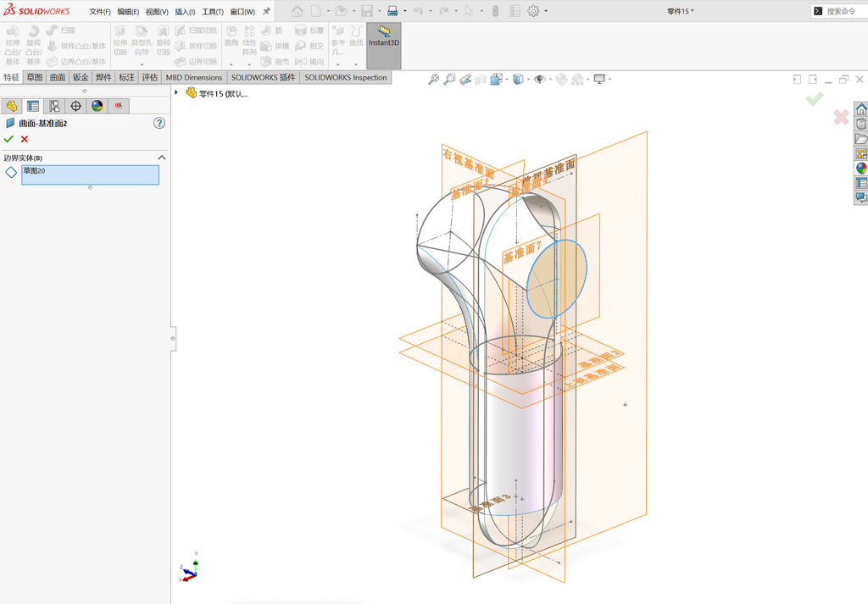Screen dimensions: 868x604
Task: Open the SOLIDWORKS Resources home icon in task pane
Action: (861, 109)
